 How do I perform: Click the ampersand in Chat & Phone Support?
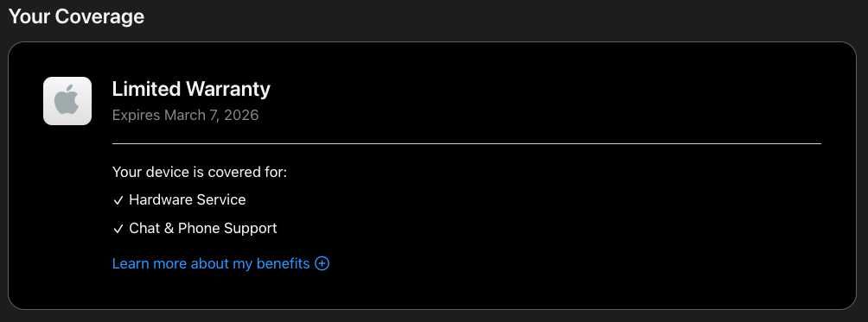(x=169, y=229)
